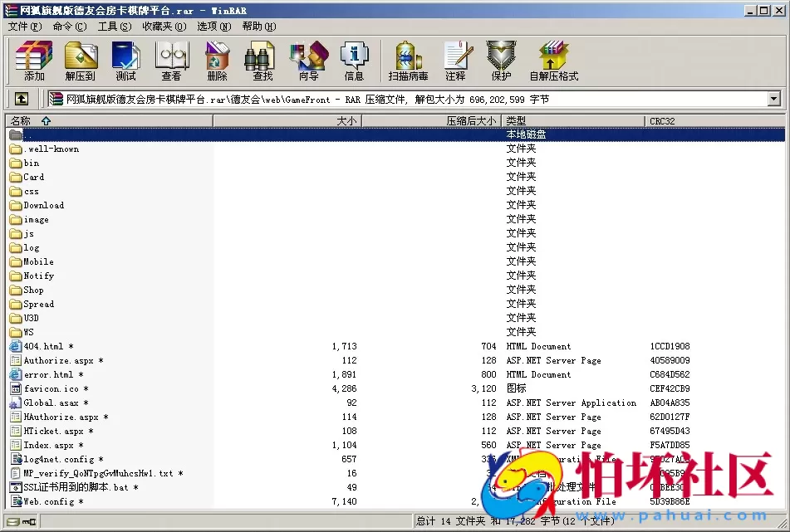The image size is (790, 532).
Task: Click the 信息 (Info) toolbar icon
Action: 355,60
